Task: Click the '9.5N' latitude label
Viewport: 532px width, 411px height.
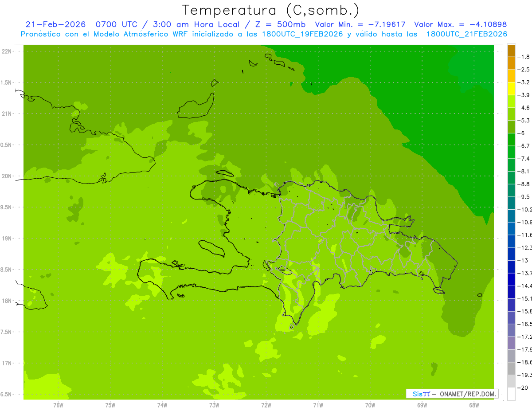Action: [x=6, y=207]
